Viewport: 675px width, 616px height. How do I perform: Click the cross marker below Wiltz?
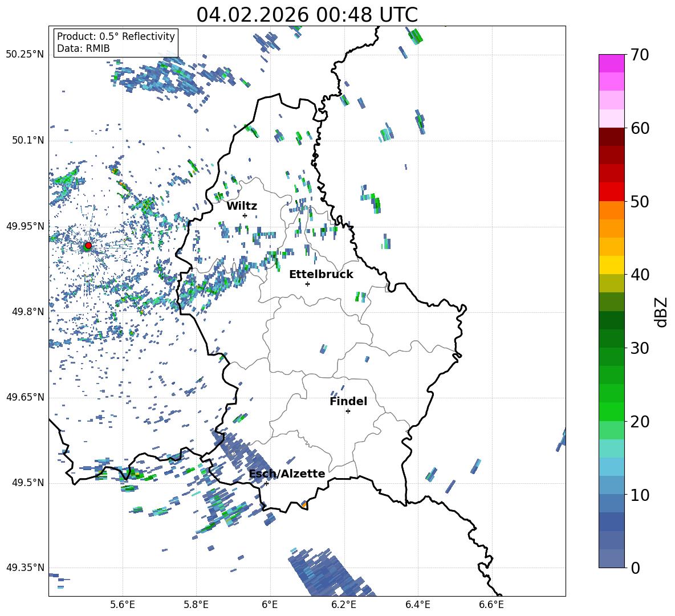pos(245,215)
